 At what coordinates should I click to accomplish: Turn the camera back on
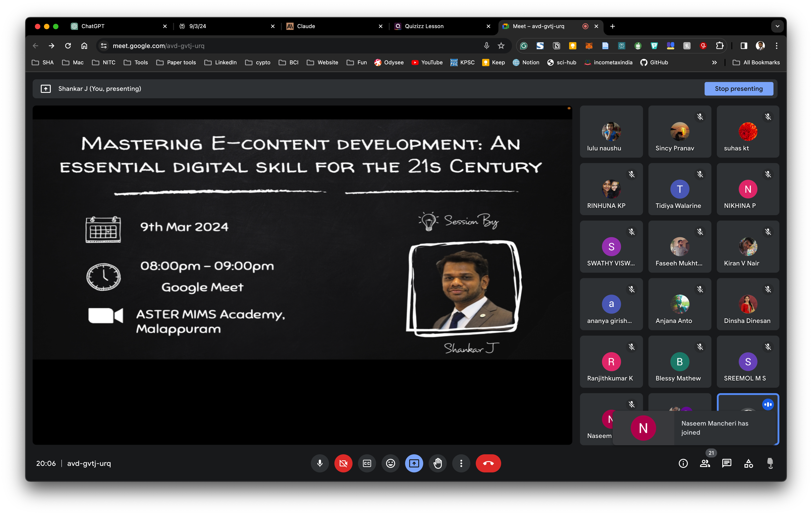pyautogui.click(x=343, y=463)
